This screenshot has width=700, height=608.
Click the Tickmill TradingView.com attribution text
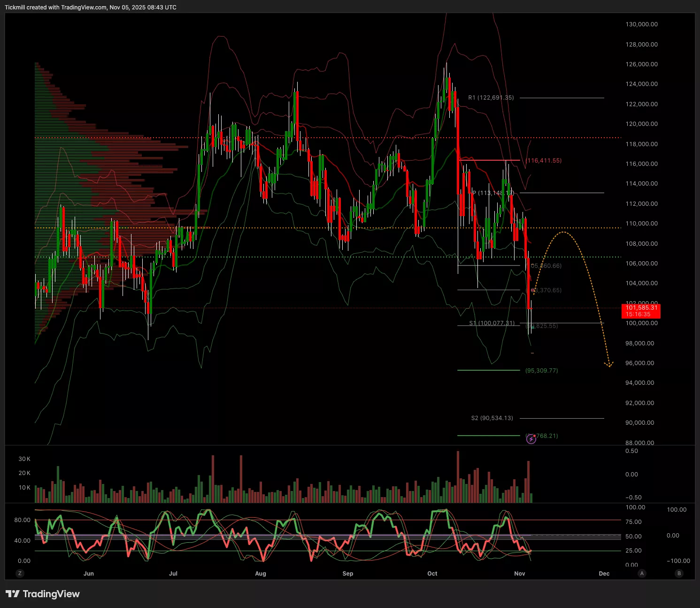(91, 8)
